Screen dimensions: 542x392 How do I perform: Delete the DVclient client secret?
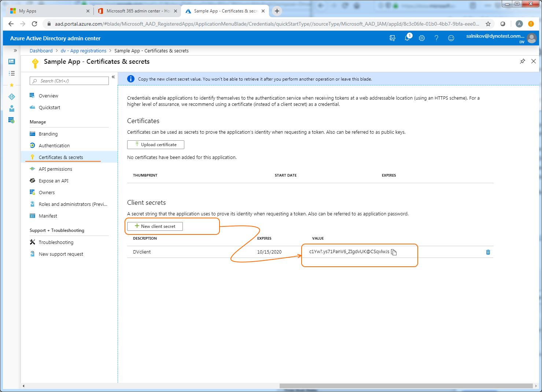pos(488,252)
